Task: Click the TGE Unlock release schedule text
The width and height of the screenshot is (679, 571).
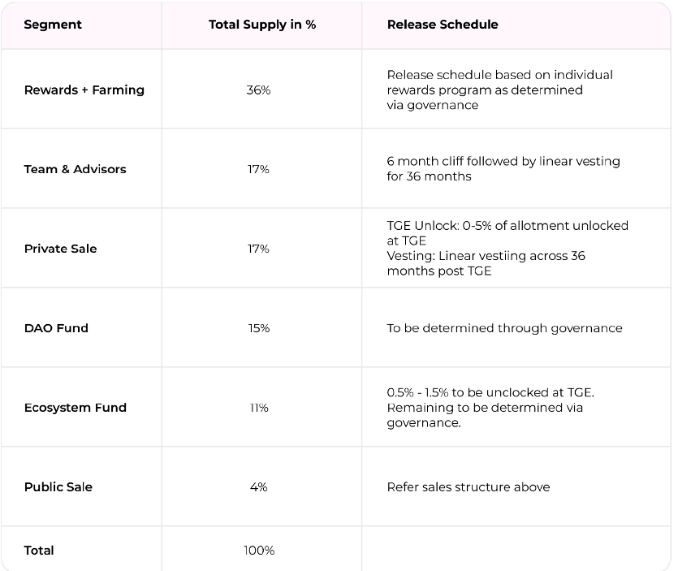Action: pos(507,248)
